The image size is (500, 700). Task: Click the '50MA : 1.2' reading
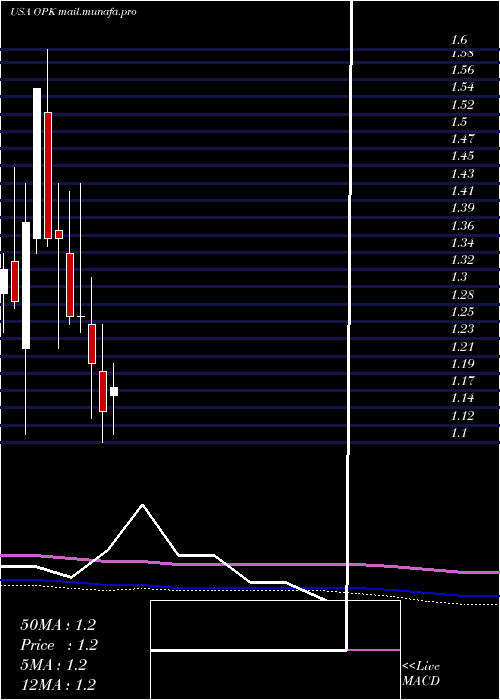58,625
